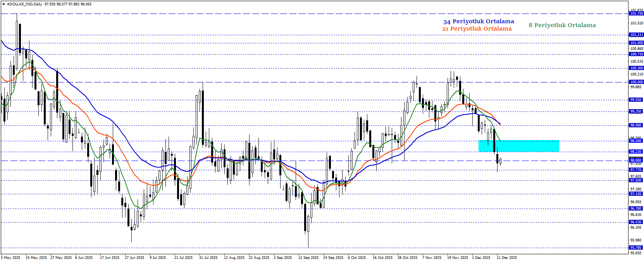Click the 99.550 price level tag
The height and width of the screenshot is (262, 644).
pos(636,100)
